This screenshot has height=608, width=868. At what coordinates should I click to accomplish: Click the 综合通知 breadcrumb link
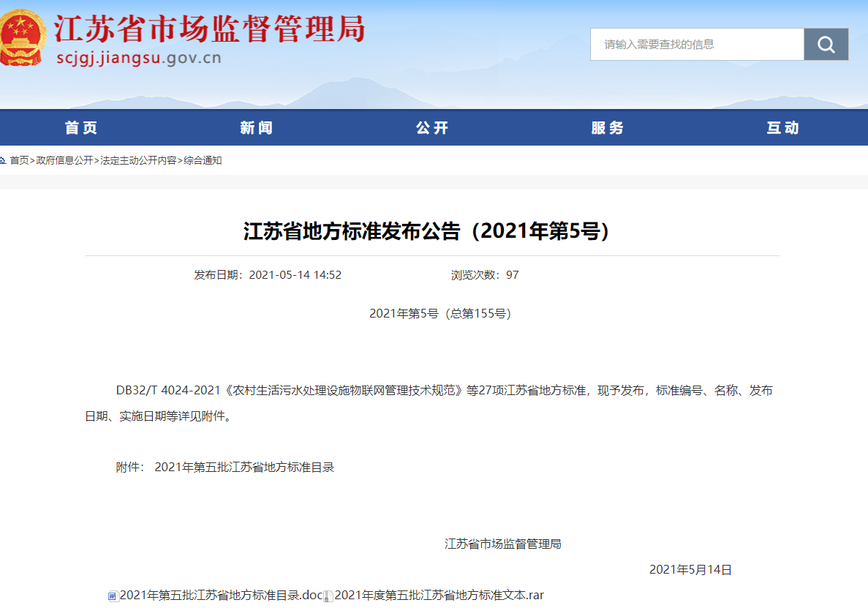coord(203,160)
